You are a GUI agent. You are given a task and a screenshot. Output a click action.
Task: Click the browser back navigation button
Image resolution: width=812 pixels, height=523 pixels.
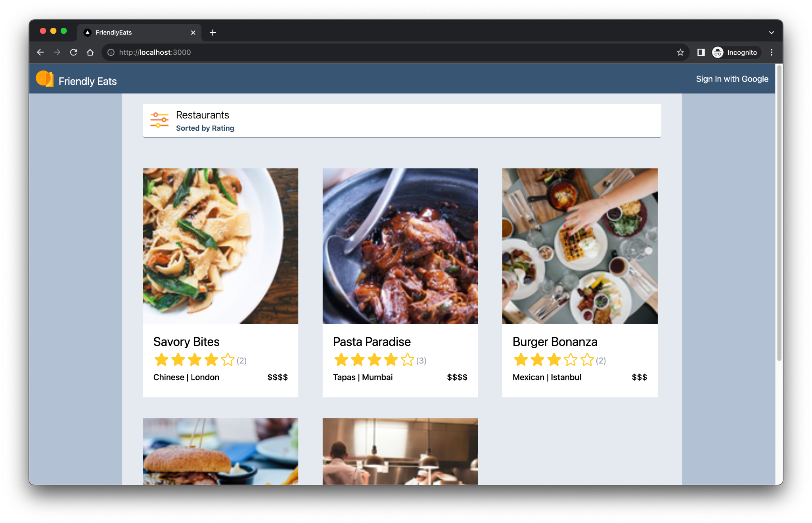(x=39, y=52)
